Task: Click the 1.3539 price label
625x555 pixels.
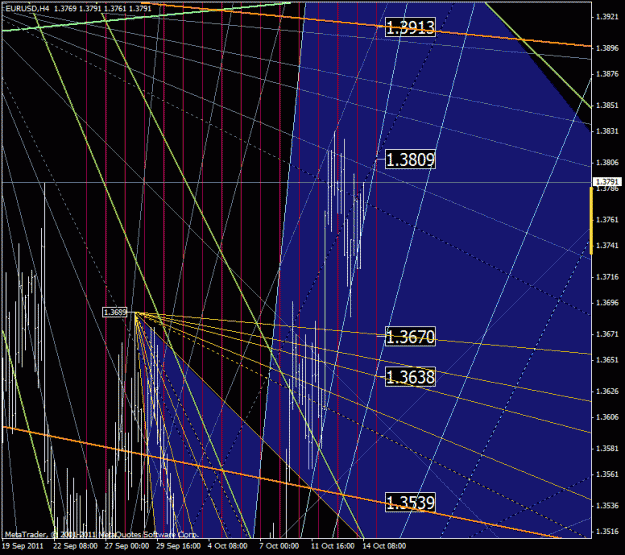Action: [x=410, y=502]
